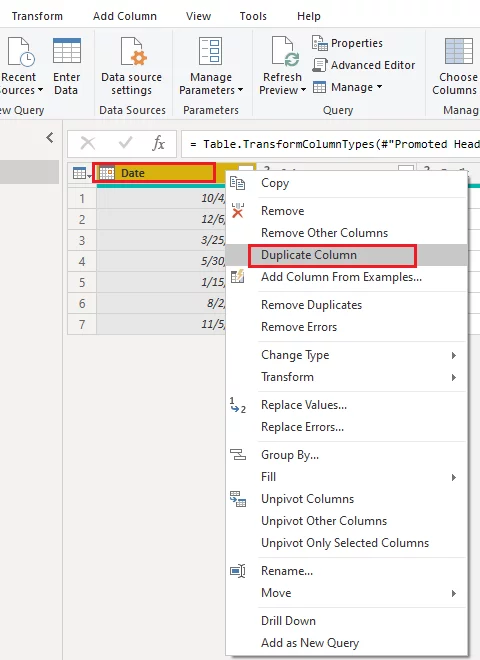This screenshot has height=660, width=480.
Task: Expand the Manage query dropdown
Action: pos(348,87)
